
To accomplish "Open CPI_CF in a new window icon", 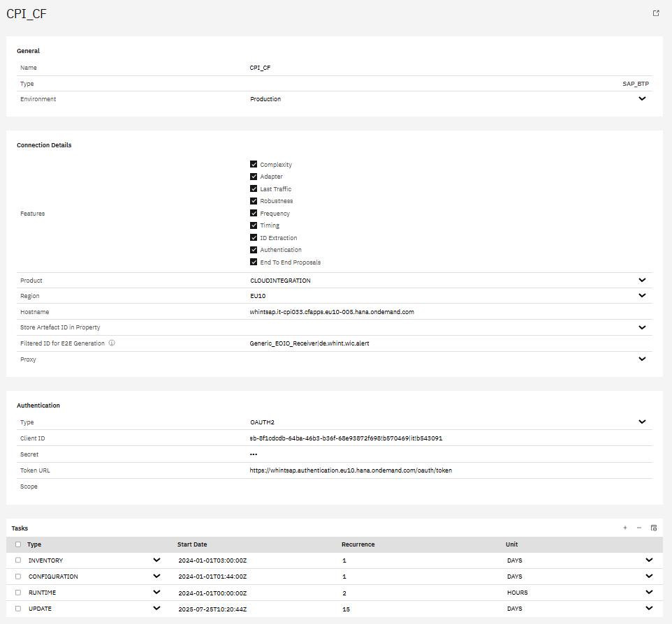I will click(x=655, y=13).
